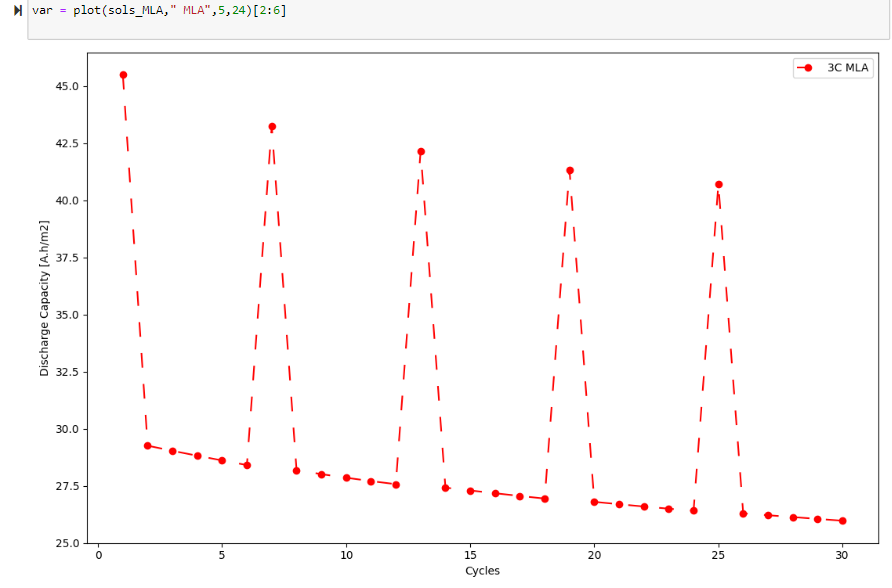Click the last data point at cycle 30
Image resolution: width=892 pixels, height=588 pixels.
click(843, 521)
